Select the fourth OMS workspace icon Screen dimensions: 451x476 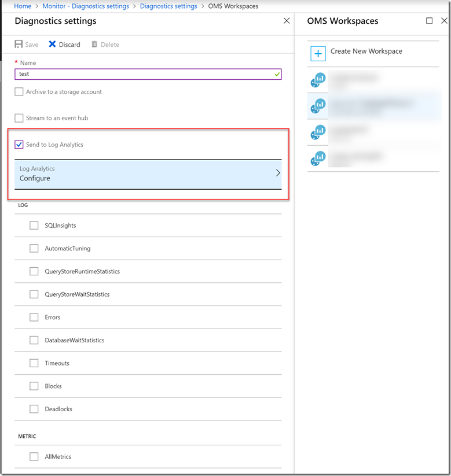pyautogui.click(x=318, y=158)
